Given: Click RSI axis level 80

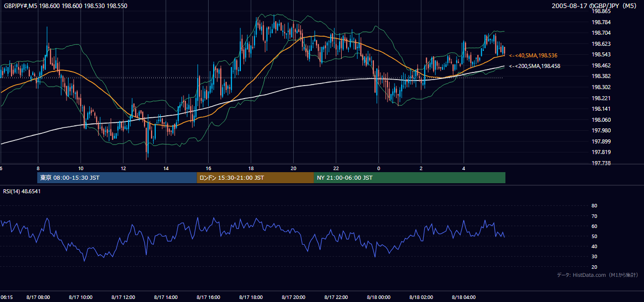Looking at the screenshot, I should point(594,206).
